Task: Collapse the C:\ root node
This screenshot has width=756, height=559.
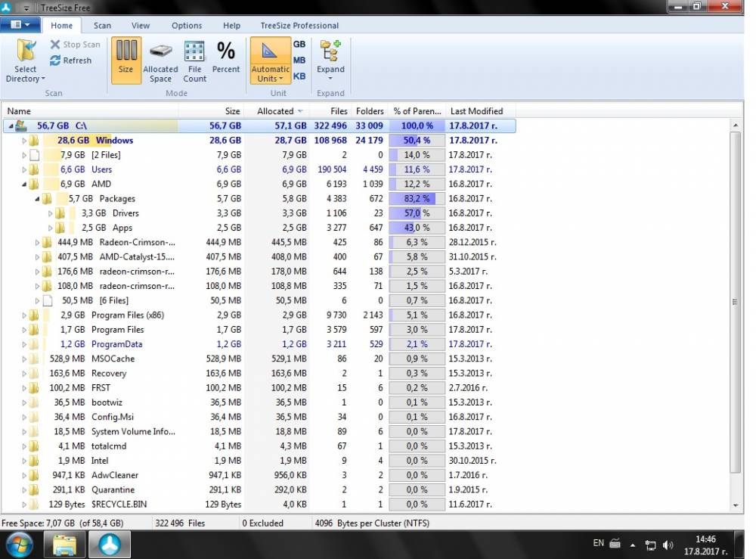Action: click(11, 126)
